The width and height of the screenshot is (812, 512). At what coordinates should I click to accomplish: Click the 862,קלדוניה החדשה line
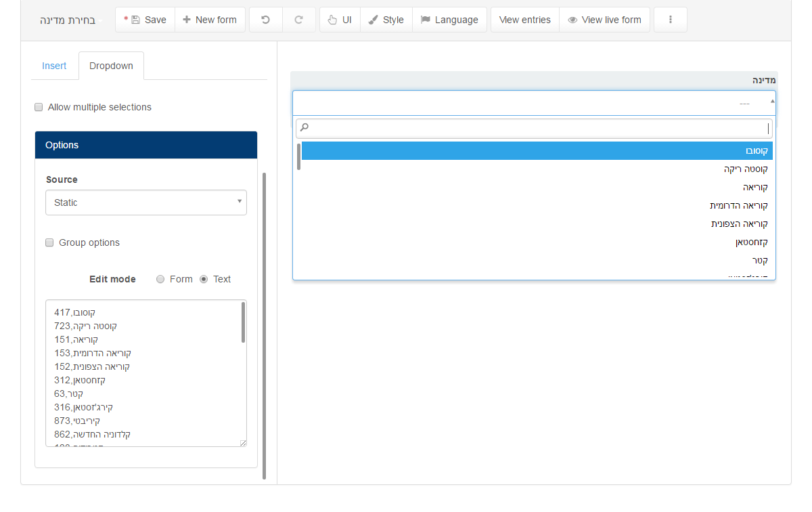point(92,434)
